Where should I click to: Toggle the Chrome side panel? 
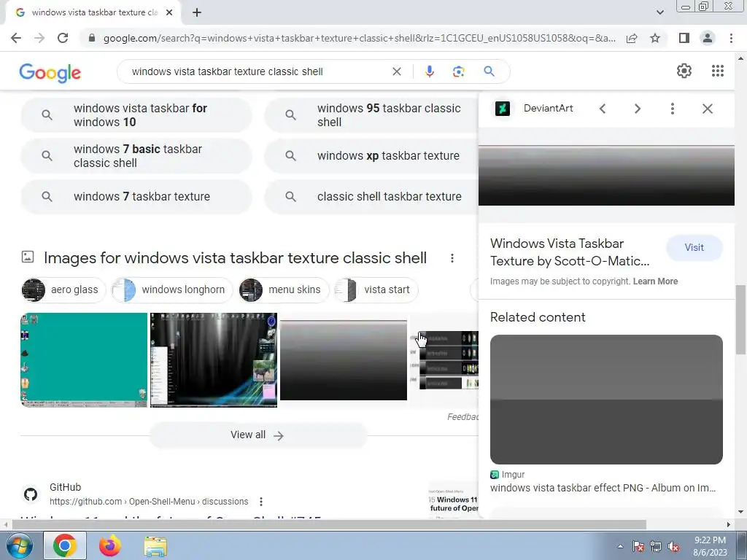pos(684,38)
